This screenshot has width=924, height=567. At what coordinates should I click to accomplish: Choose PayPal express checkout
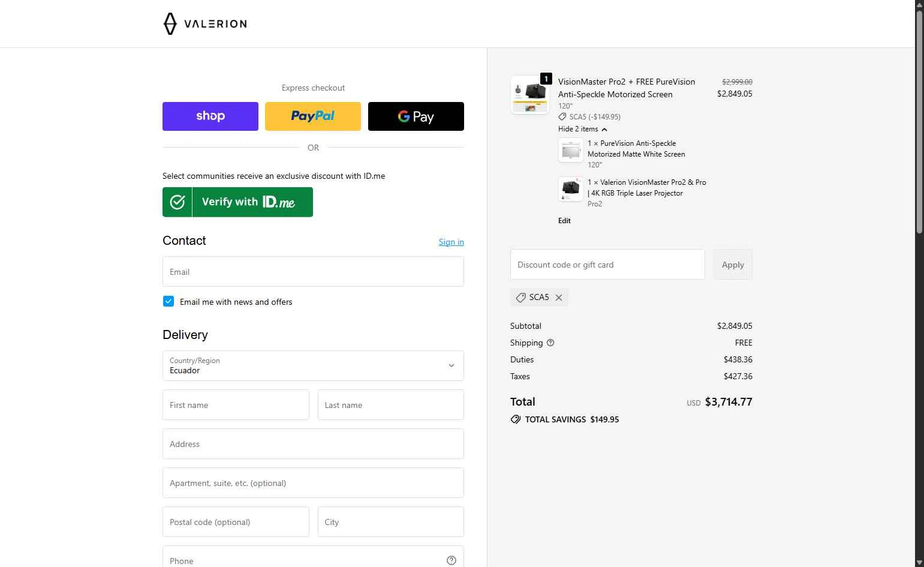[x=313, y=116]
